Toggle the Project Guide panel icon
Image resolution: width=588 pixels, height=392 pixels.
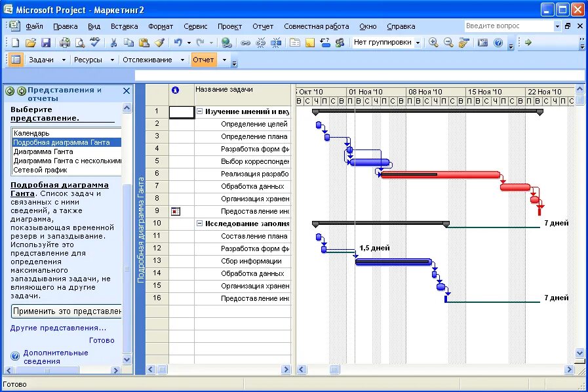pos(15,60)
